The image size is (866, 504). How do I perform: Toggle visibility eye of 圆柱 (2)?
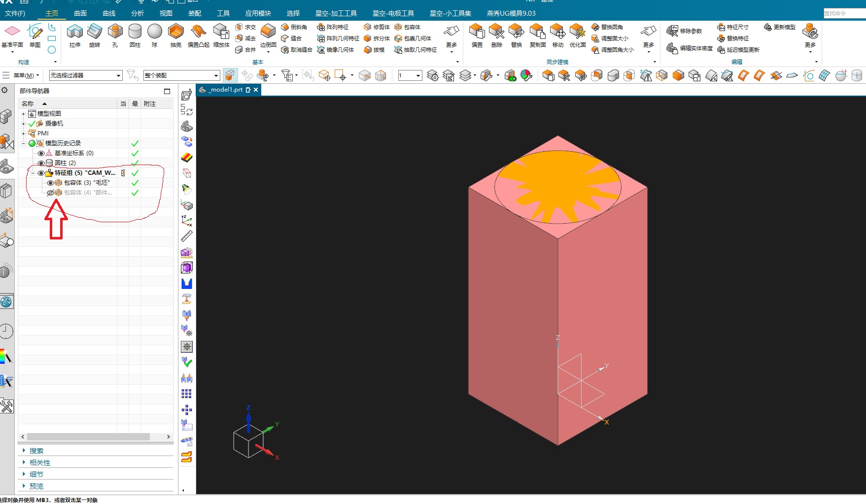pyautogui.click(x=41, y=163)
